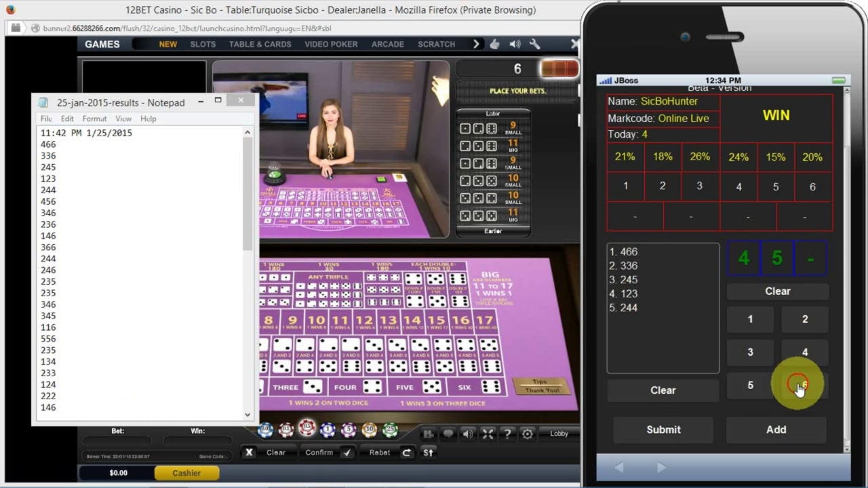This screenshot has height=488, width=868.
Task: Tap Clear below the results history list
Action: point(663,390)
